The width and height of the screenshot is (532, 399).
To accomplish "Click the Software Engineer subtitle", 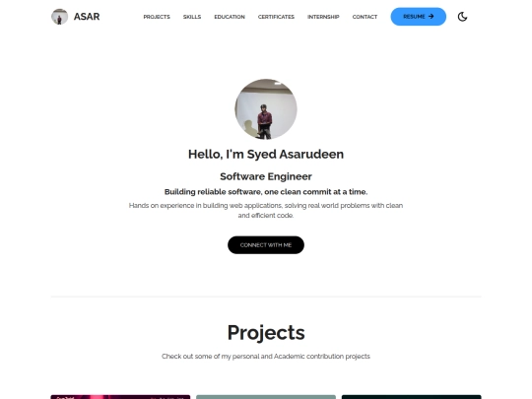I will coord(266,176).
